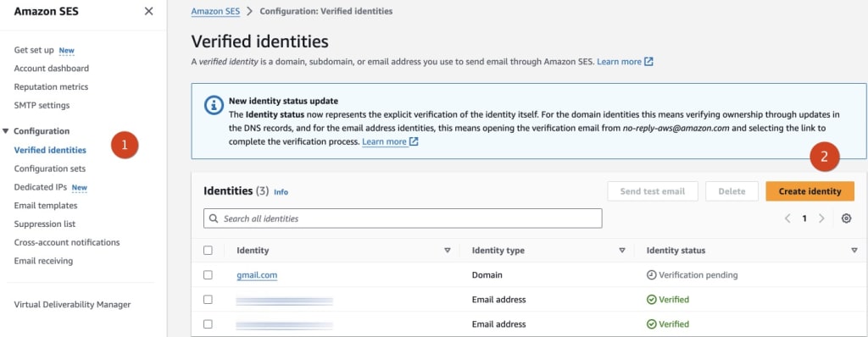Select checkbox of last Email address row

click(208, 323)
